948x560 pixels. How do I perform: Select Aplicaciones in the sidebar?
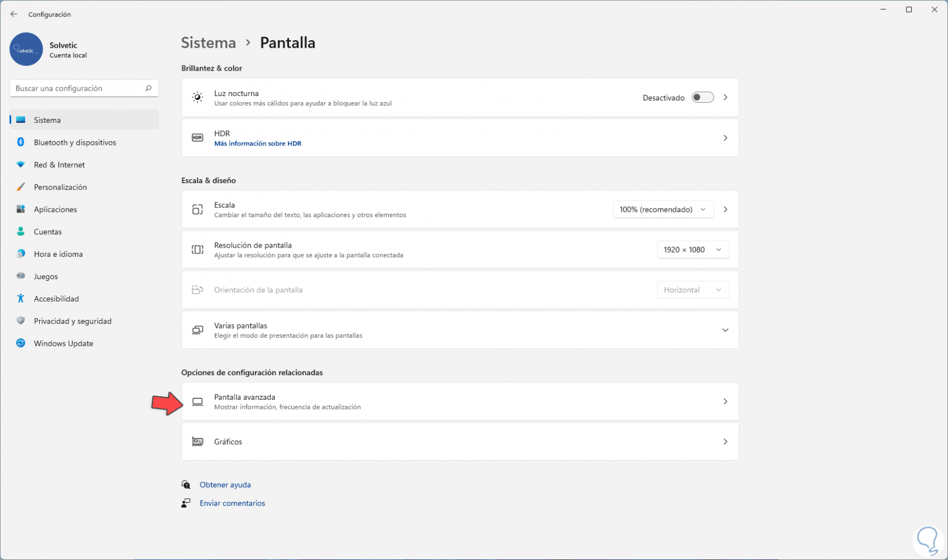tap(55, 210)
